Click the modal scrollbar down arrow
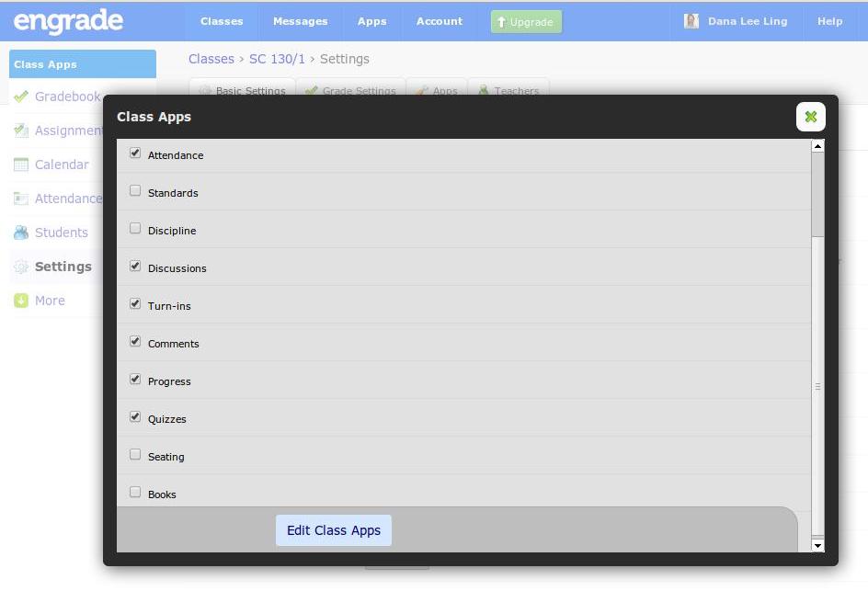 (817, 546)
